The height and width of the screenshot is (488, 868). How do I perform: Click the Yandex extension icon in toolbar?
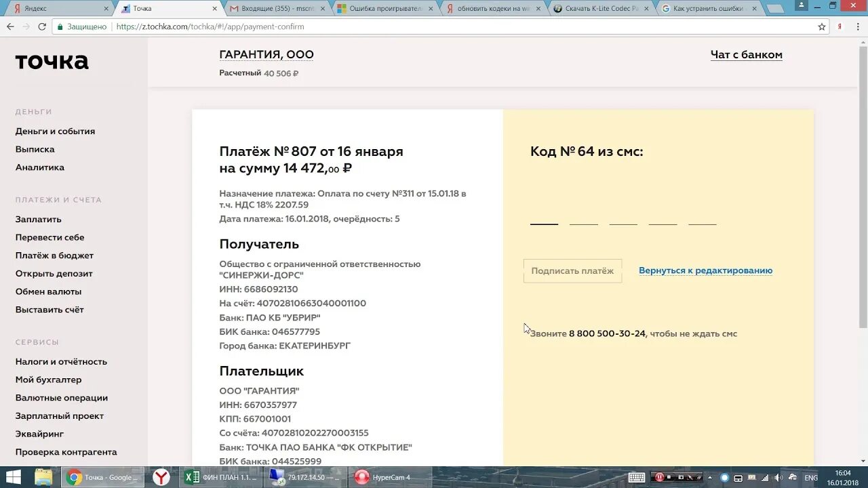[x=840, y=26]
